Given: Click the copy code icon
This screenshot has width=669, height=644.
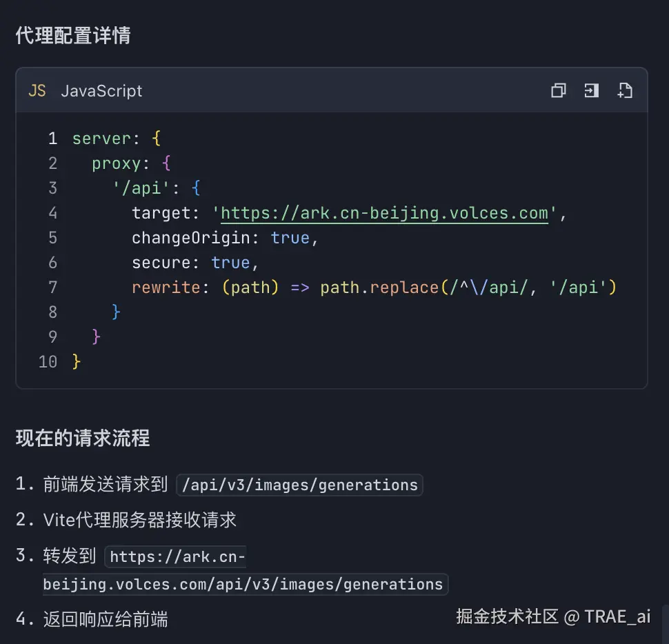Looking at the screenshot, I should [559, 91].
